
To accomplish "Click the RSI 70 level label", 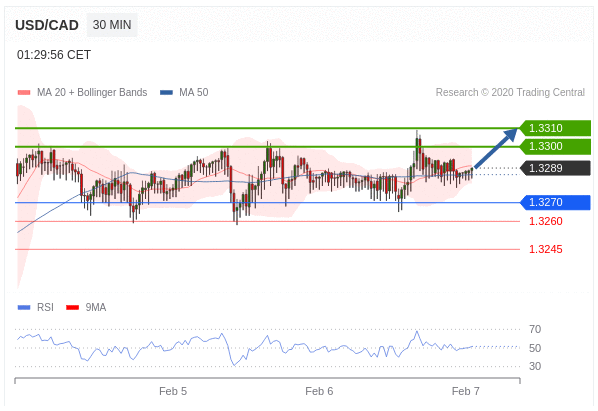I will 535,329.
